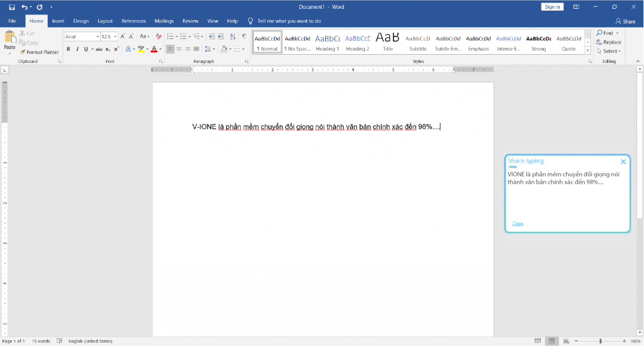
Task: Open the Arial font name dropdown
Action: click(97, 36)
